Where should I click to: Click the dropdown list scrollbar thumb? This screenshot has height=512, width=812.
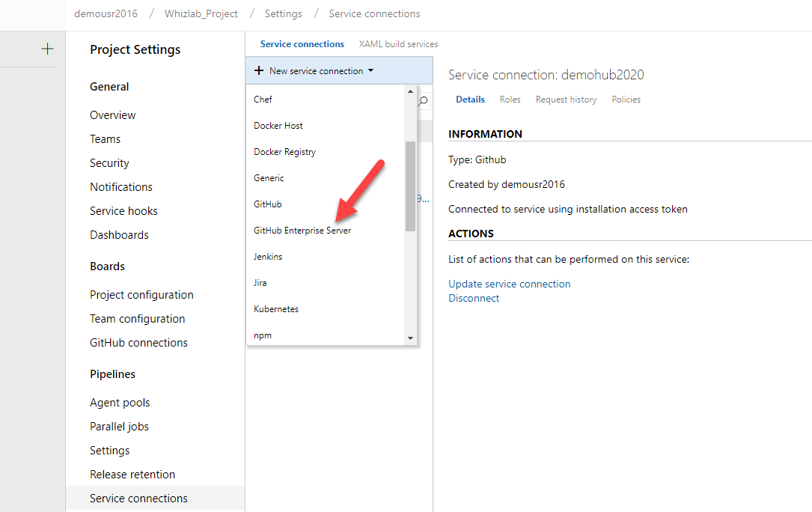coord(410,186)
